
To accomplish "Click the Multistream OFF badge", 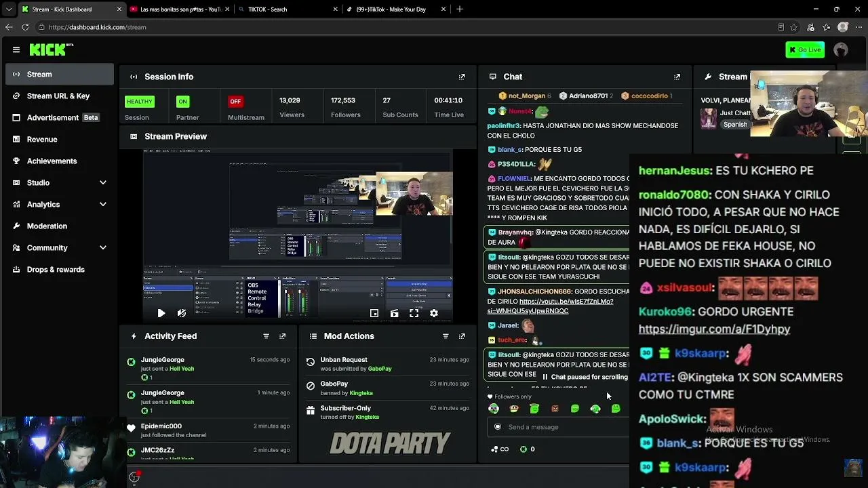I will tap(235, 102).
